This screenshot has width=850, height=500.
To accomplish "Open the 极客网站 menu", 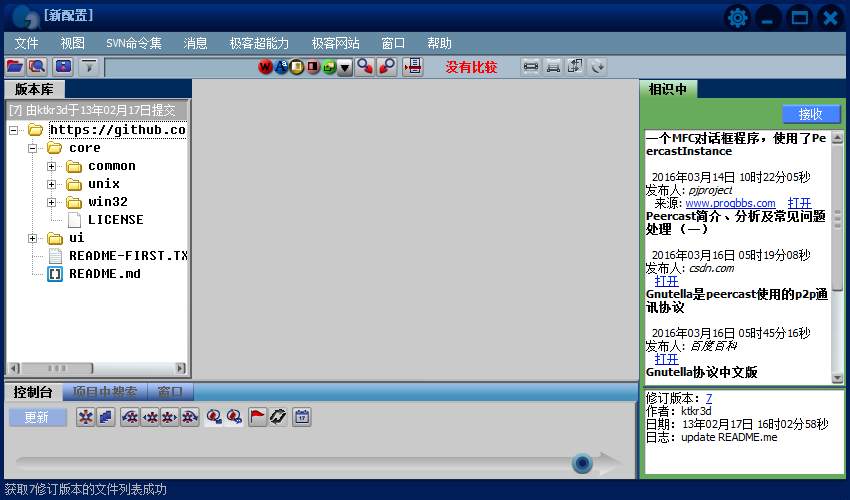I will click(x=336, y=43).
